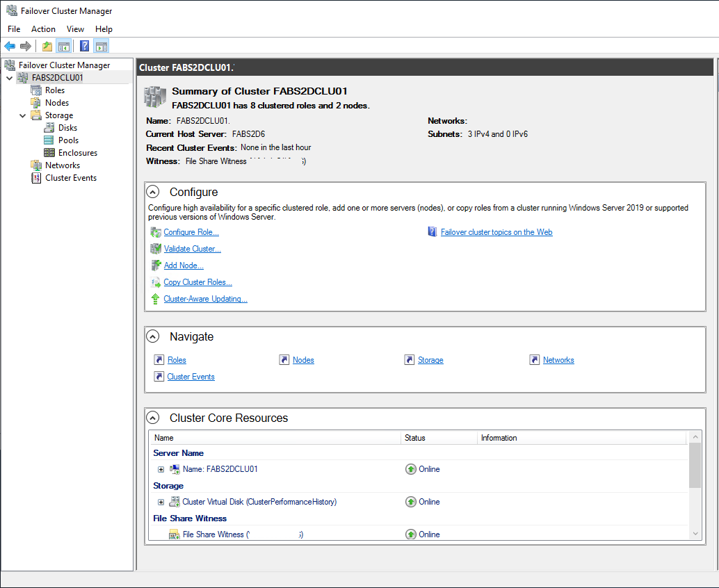This screenshot has width=719, height=588.
Task: Open the Action menu
Action: [43, 29]
